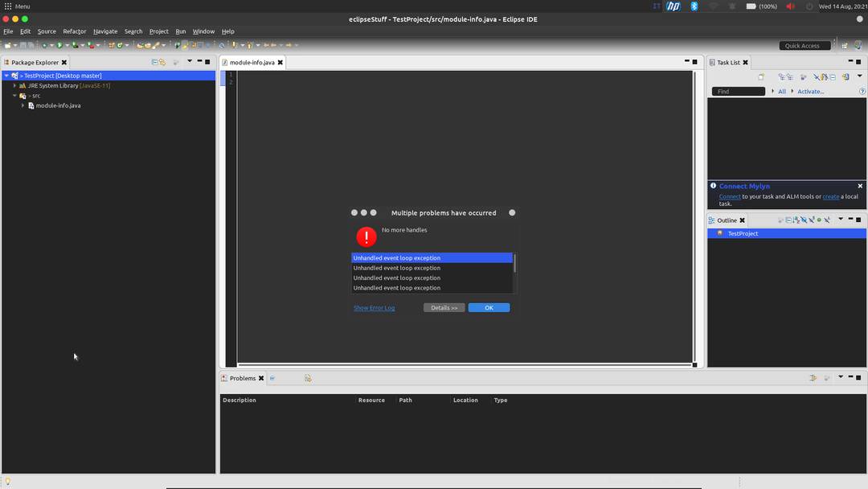Click Details >> button in dialog
This screenshot has height=489, width=868.
pos(444,308)
